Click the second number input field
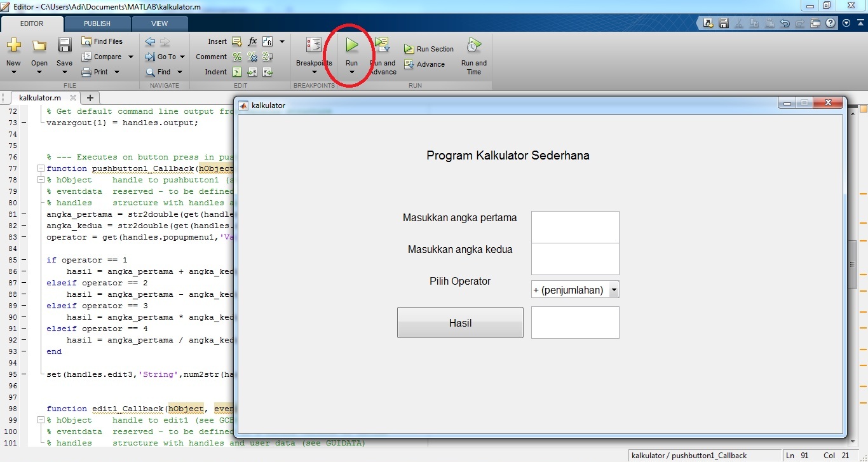Screen dimensions: 868x462 [575, 259]
